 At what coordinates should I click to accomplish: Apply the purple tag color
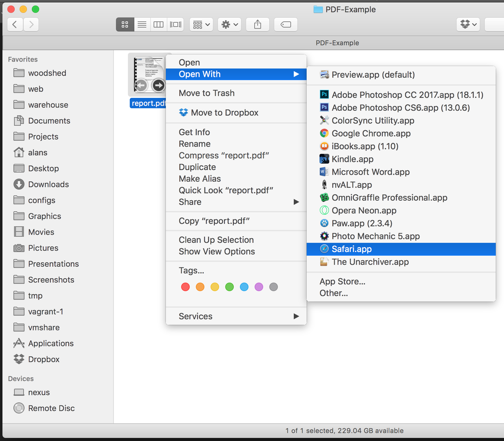(259, 287)
